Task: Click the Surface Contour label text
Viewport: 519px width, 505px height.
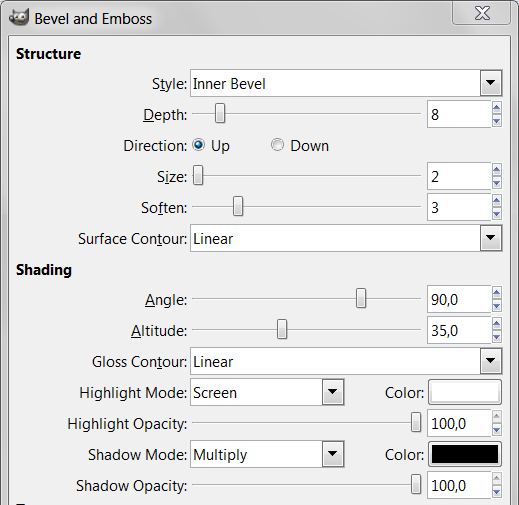Action: tap(132, 239)
